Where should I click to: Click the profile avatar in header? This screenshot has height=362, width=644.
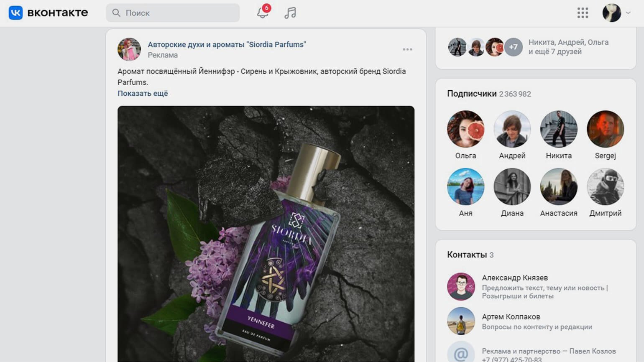coord(611,13)
